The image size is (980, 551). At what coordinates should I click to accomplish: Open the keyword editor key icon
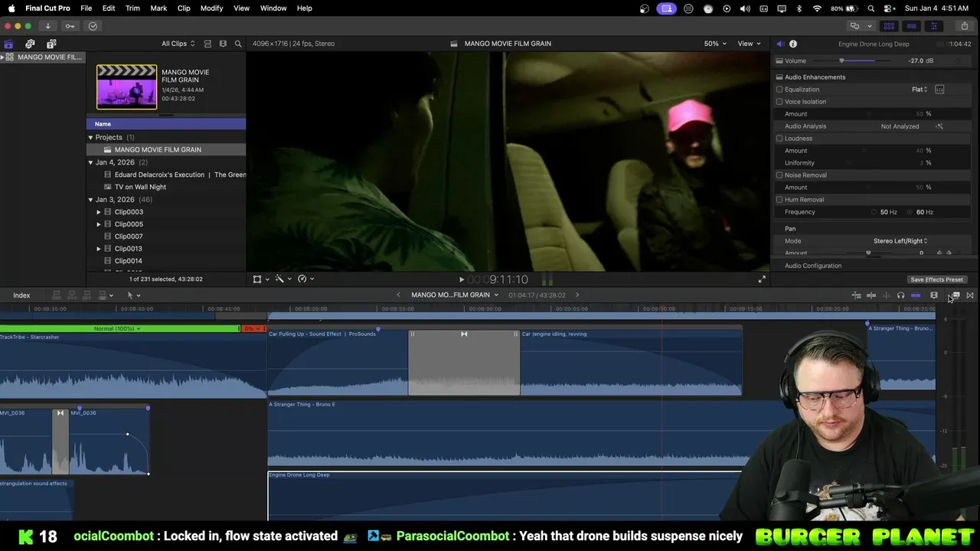70,26
